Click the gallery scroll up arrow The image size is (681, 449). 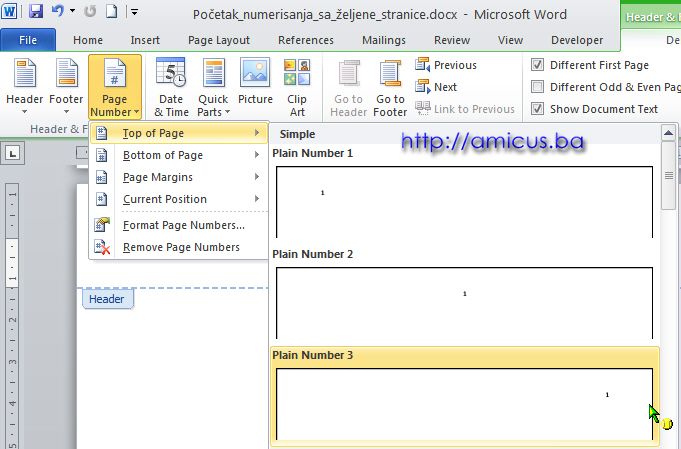[x=668, y=133]
